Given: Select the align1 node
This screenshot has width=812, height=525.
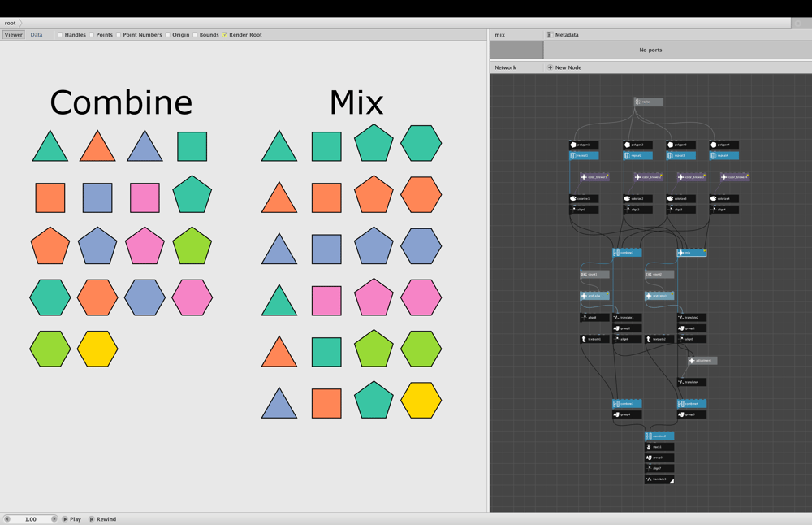Looking at the screenshot, I should pyautogui.click(x=584, y=210).
